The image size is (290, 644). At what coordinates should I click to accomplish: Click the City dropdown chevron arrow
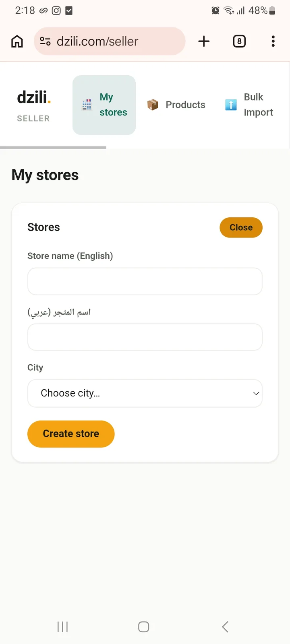(256, 393)
